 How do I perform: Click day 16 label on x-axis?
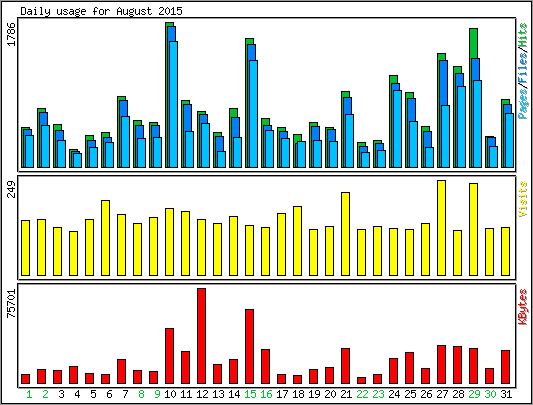pos(266,394)
